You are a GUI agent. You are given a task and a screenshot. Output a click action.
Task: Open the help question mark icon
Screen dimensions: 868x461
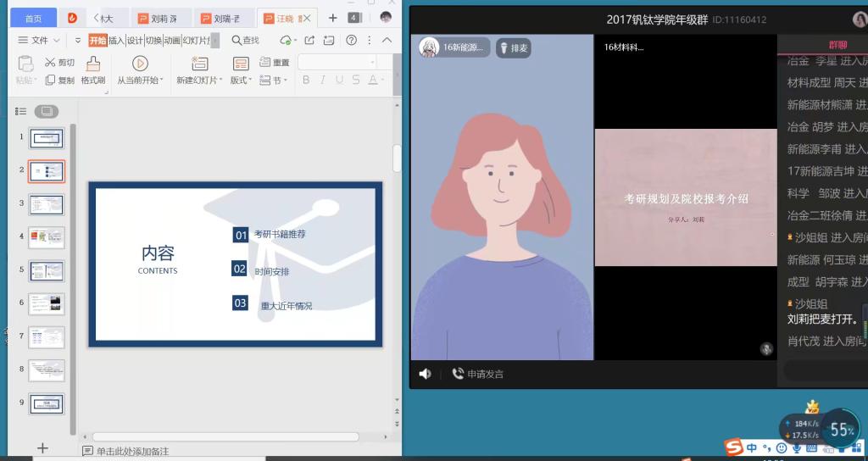coord(351,40)
